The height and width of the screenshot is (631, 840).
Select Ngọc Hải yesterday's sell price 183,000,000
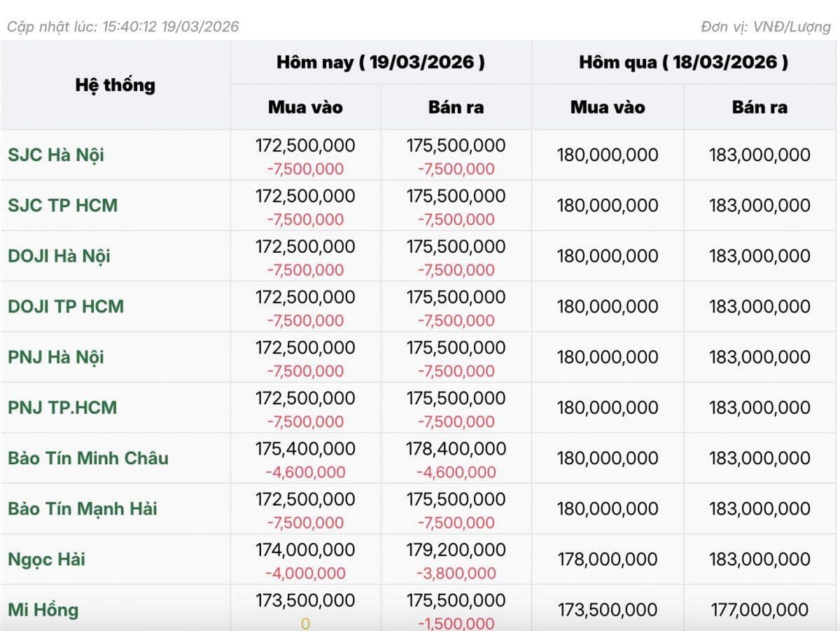pyautogui.click(x=760, y=559)
